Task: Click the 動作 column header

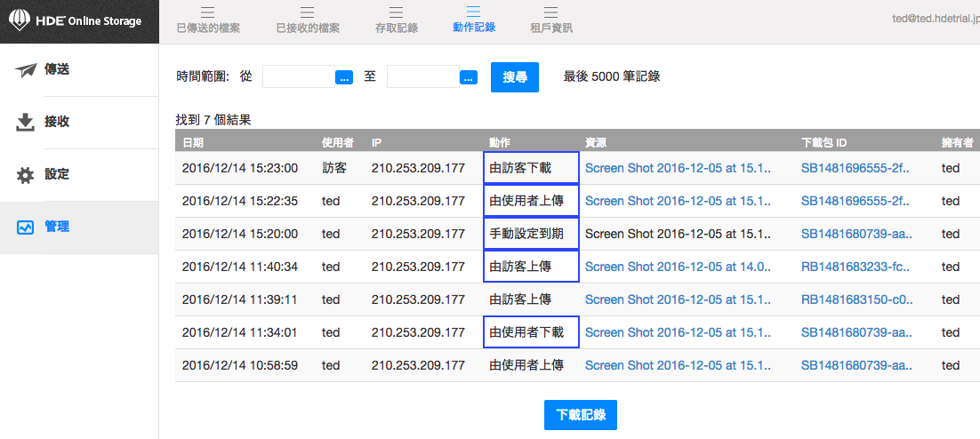Action: point(500,143)
